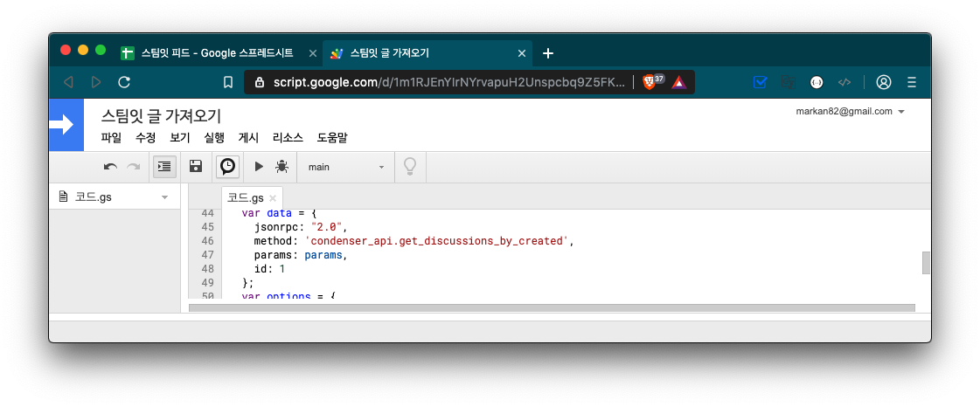This screenshot has width=980, height=407.
Task: Run the selected function play button
Action: tap(259, 167)
